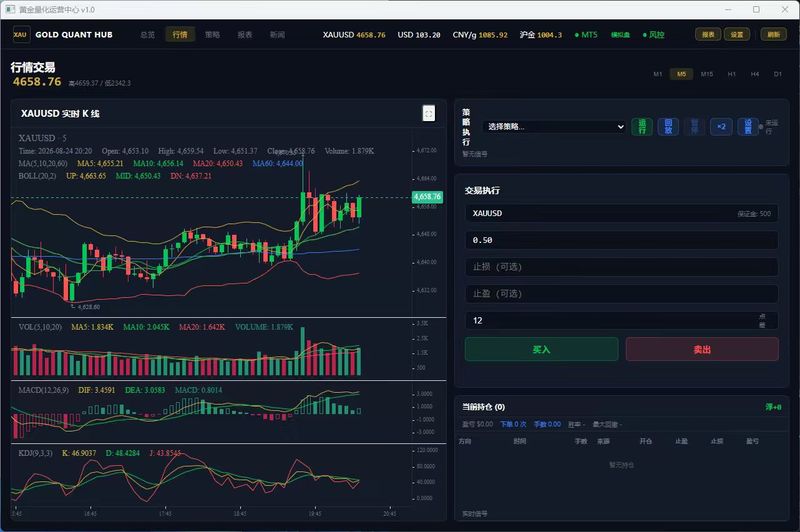Viewport: 800px width, 532px height.
Task: Click the MT5 connection status indicator
Action: pyautogui.click(x=586, y=35)
